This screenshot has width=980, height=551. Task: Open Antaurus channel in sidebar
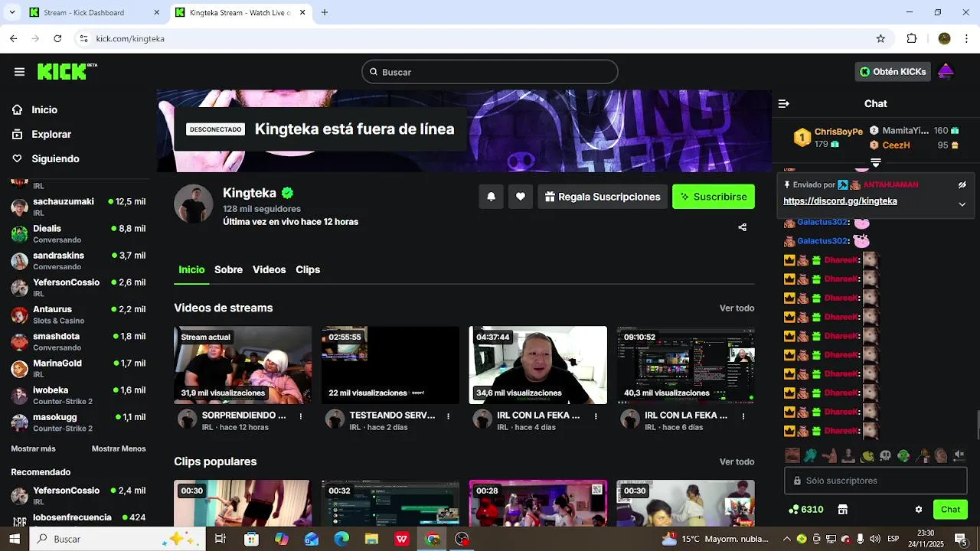(78, 315)
